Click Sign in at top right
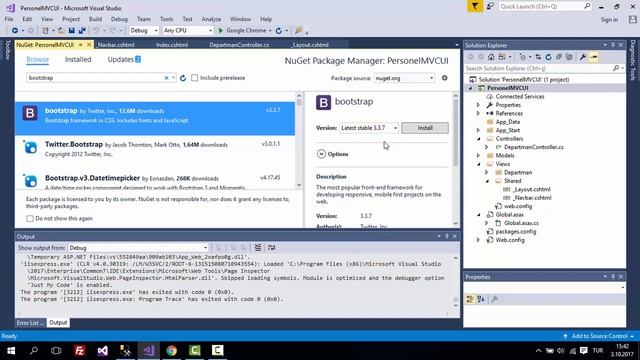The image size is (640, 360). pyautogui.click(x=609, y=20)
